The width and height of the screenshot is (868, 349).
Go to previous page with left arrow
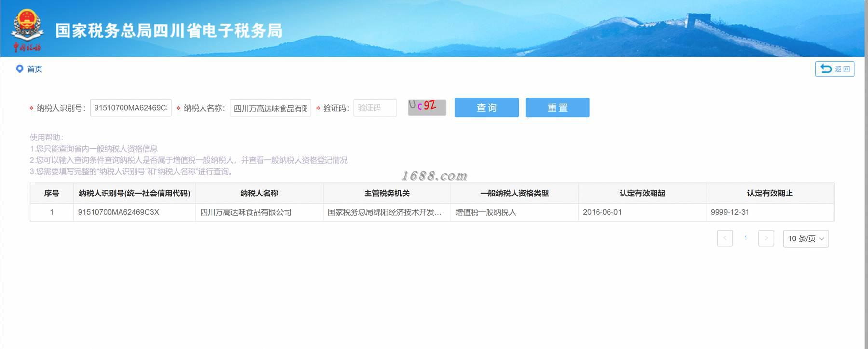pyautogui.click(x=725, y=238)
